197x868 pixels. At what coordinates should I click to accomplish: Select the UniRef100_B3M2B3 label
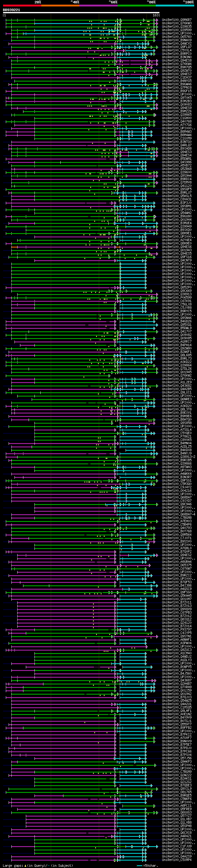(177, 101)
